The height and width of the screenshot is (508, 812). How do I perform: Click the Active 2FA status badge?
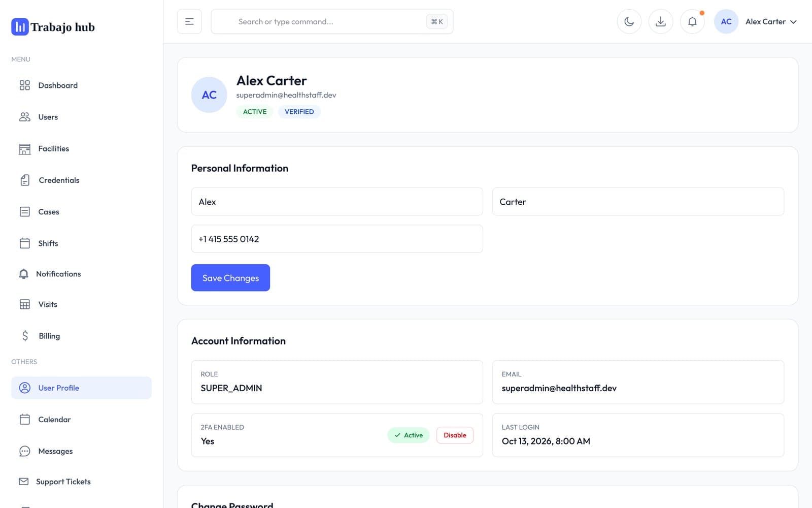coord(409,435)
